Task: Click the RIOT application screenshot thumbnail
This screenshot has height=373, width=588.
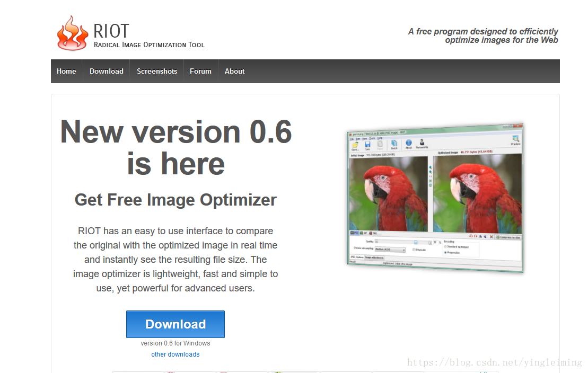Action: point(435,198)
